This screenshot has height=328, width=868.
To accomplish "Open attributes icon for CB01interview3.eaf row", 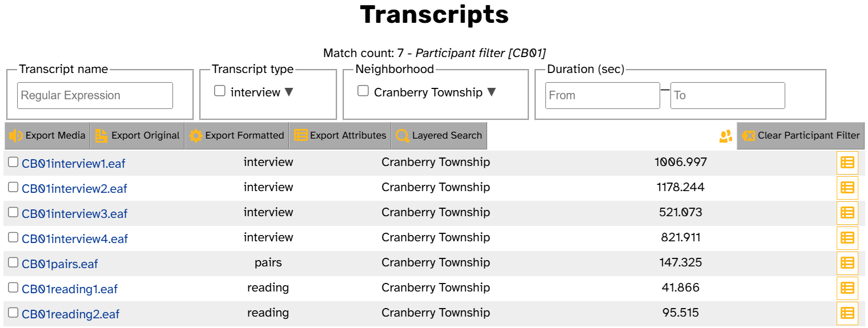I will pyautogui.click(x=847, y=213).
